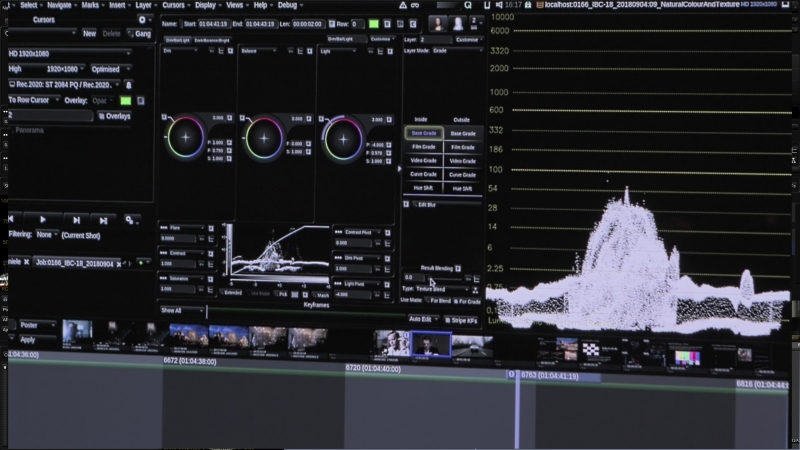Open the HD 1920x1080 format dropdown

70,52
